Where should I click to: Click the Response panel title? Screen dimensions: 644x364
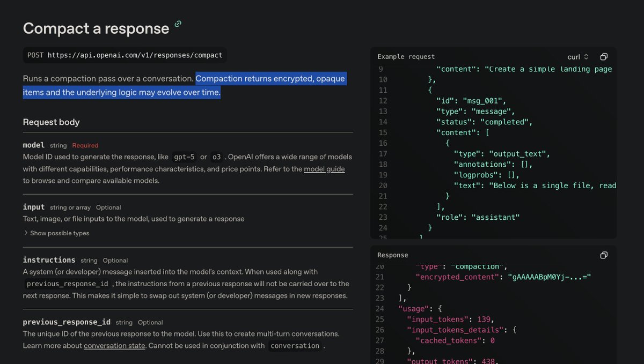(393, 255)
